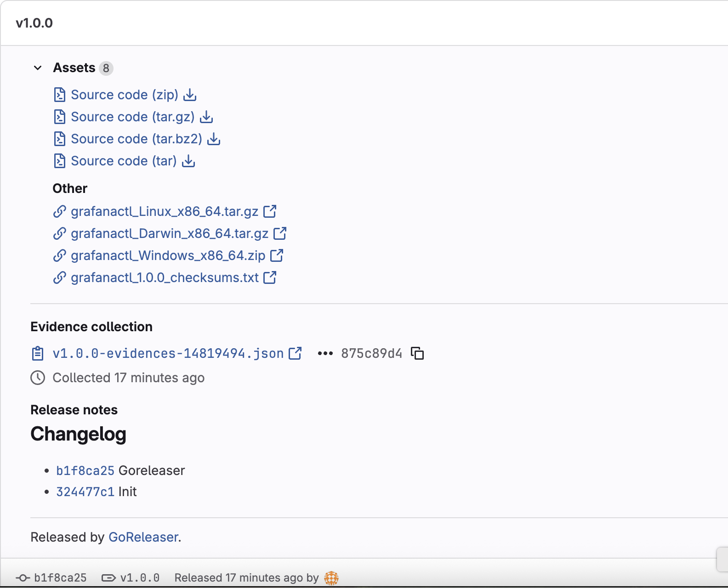The width and height of the screenshot is (728, 588).
Task: External link icon after Linux tarball
Action: click(x=270, y=211)
